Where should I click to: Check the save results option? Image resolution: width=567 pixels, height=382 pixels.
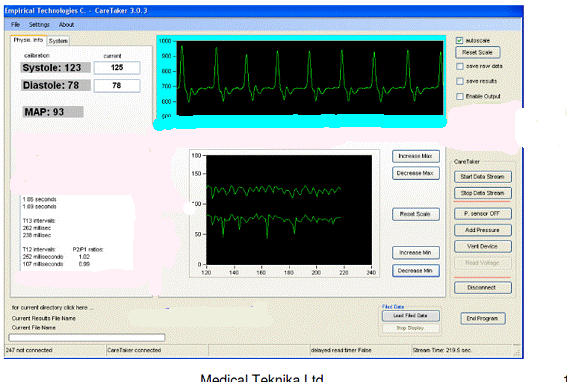tap(460, 81)
